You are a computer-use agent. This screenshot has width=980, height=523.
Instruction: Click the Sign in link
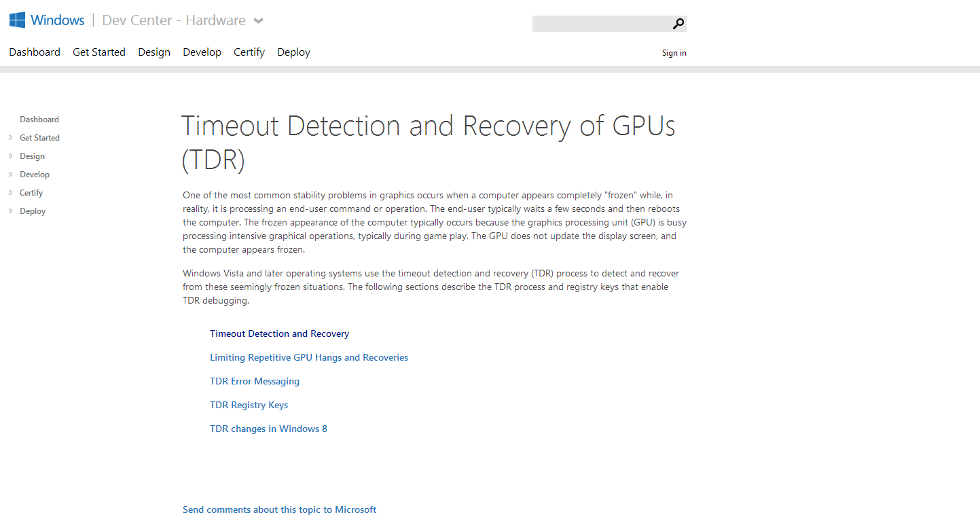pos(674,53)
